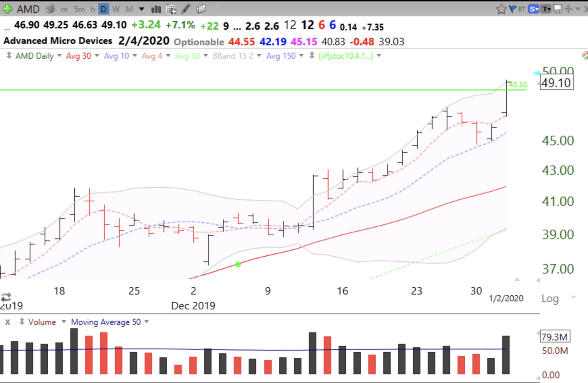588x383 pixels.
Task: Click the blue flag icon
Action: (x=512, y=9)
